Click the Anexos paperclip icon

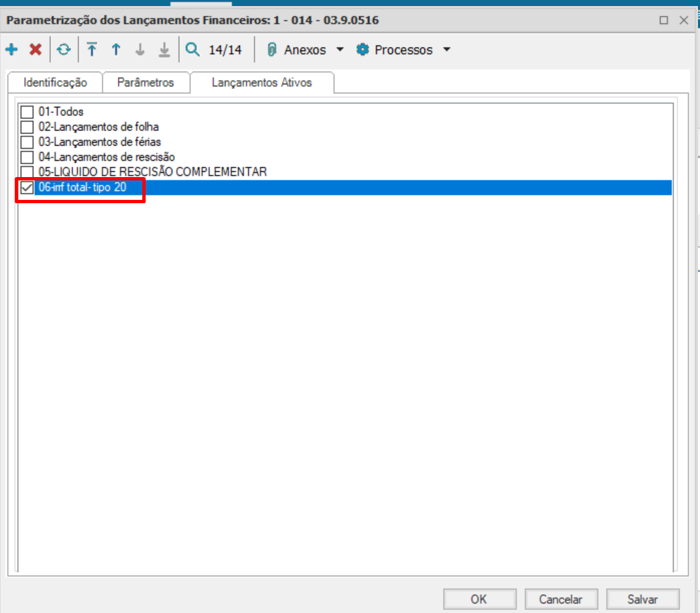click(x=272, y=50)
